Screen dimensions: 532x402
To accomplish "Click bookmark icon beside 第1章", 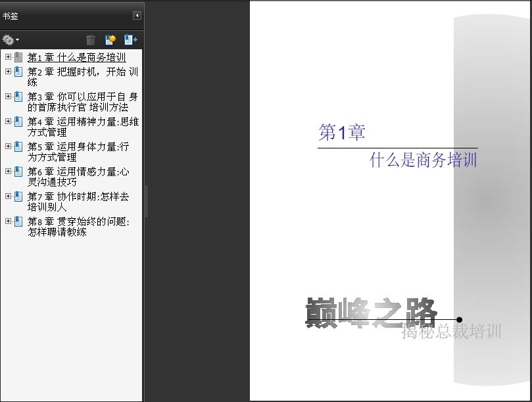I will (18, 57).
